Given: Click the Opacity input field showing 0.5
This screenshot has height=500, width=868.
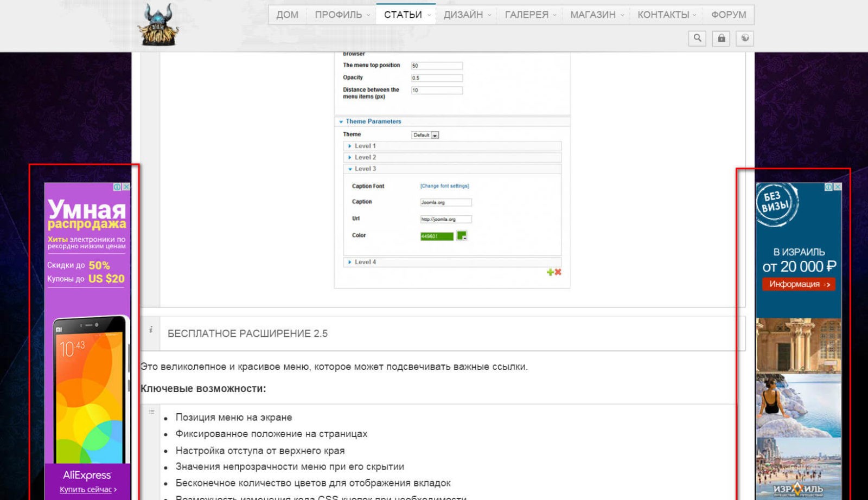Looking at the screenshot, I should [x=436, y=78].
